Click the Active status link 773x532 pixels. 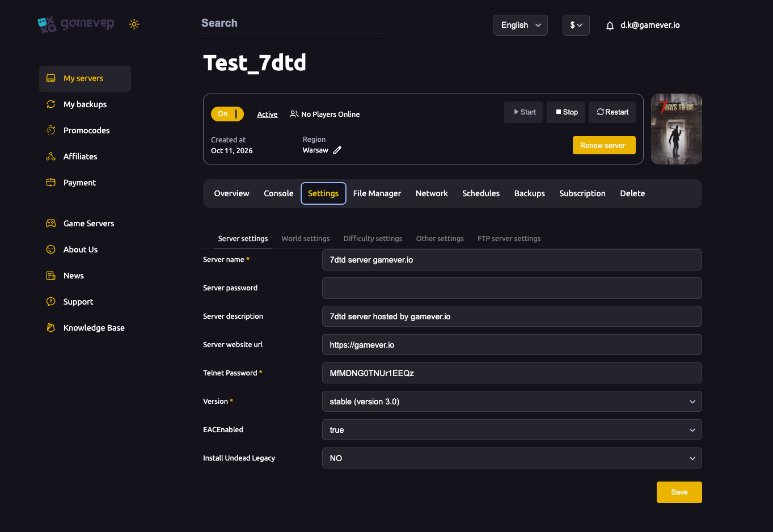pos(267,115)
